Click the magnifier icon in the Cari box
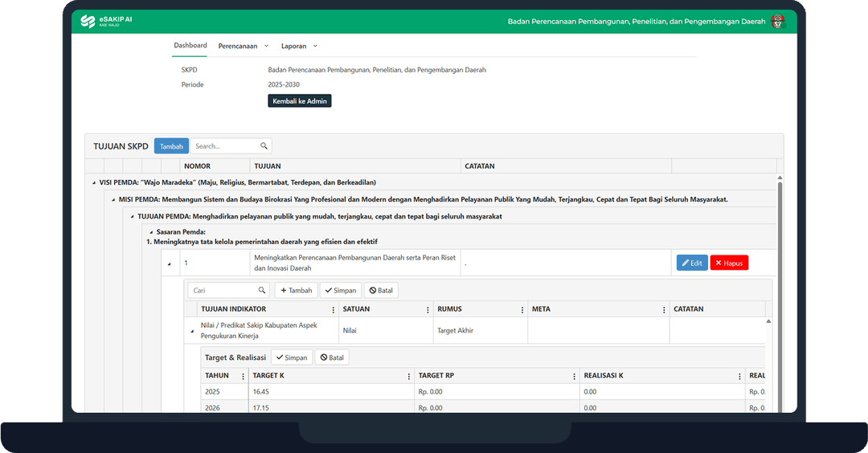Image resolution: width=868 pixels, height=453 pixels. (262, 291)
